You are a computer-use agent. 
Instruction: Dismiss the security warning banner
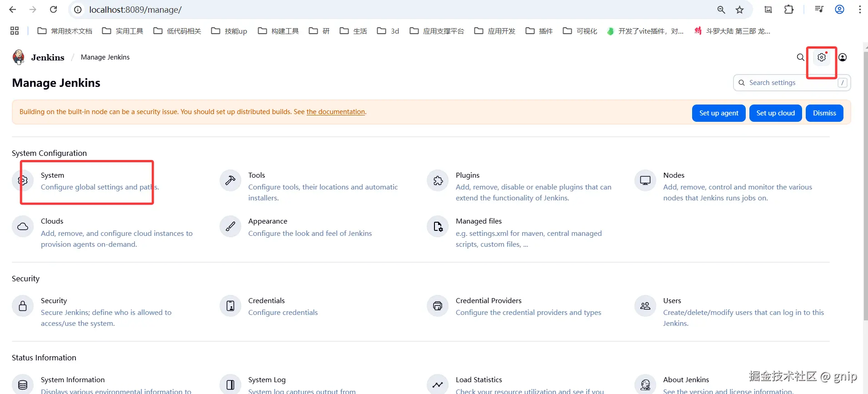(x=824, y=113)
